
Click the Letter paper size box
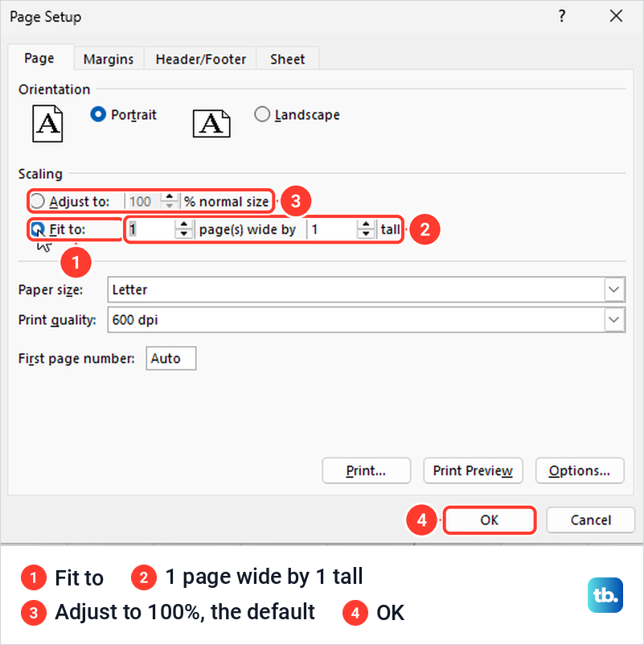click(367, 290)
